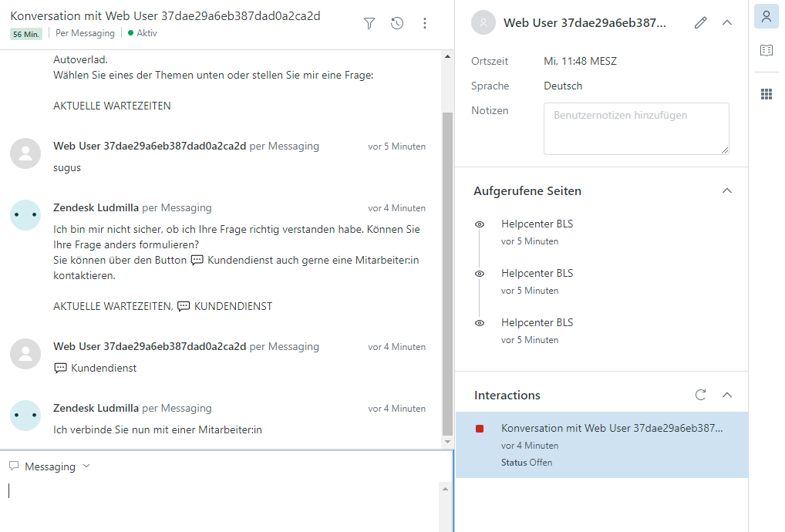Image resolution: width=785 pixels, height=532 pixels.
Task: Click the Zendesk Ludmilla bot avatar
Action: pyautogui.click(x=25, y=215)
